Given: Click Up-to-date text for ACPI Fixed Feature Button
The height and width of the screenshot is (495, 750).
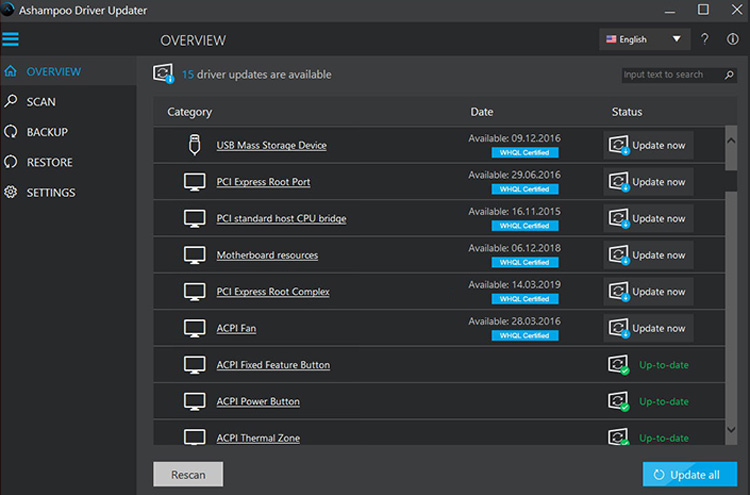Looking at the screenshot, I should 664,365.
